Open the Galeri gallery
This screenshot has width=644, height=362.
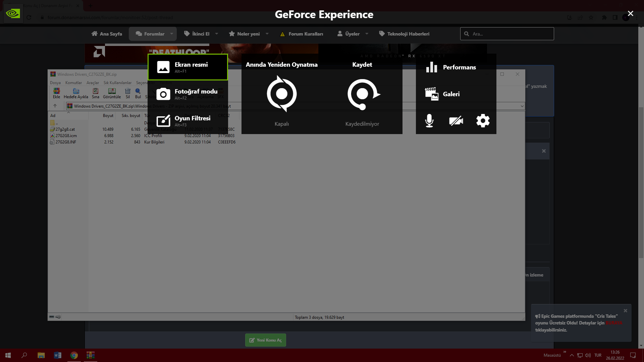tap(456, 94)
